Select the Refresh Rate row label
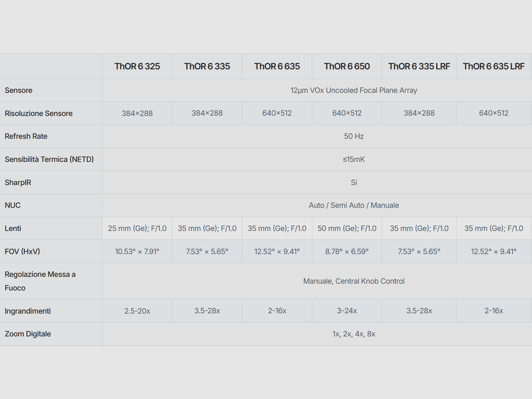The width and height of the screenshot is (532, 399). pyautogui.click(x=26, y=136)
